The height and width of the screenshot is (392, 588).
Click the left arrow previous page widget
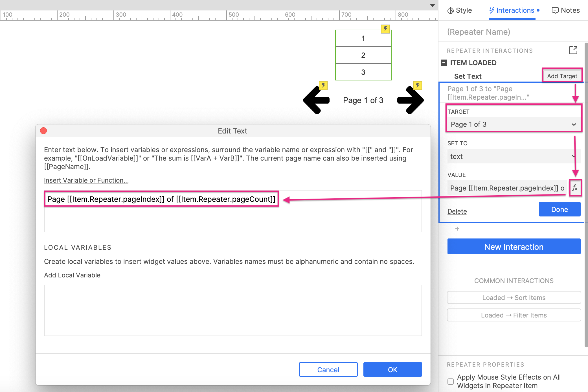tap(317, 100)
